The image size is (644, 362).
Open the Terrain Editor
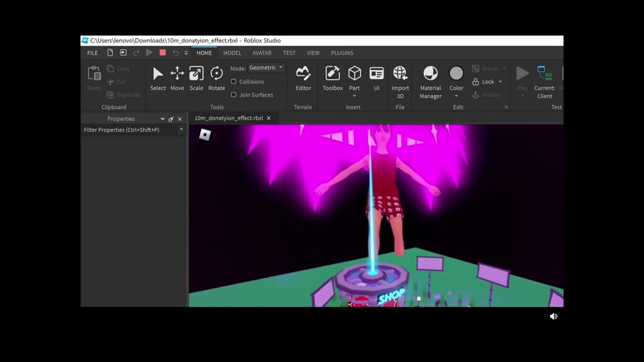pos(303,79)
